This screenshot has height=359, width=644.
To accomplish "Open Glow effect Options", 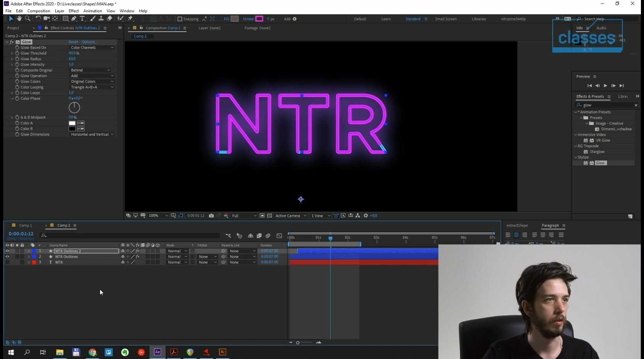I will pyautogui.click(x=89, y=42).
